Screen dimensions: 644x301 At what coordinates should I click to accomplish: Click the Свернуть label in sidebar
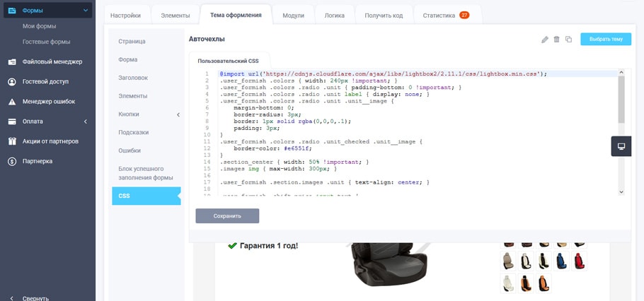(x=35, y=298)
